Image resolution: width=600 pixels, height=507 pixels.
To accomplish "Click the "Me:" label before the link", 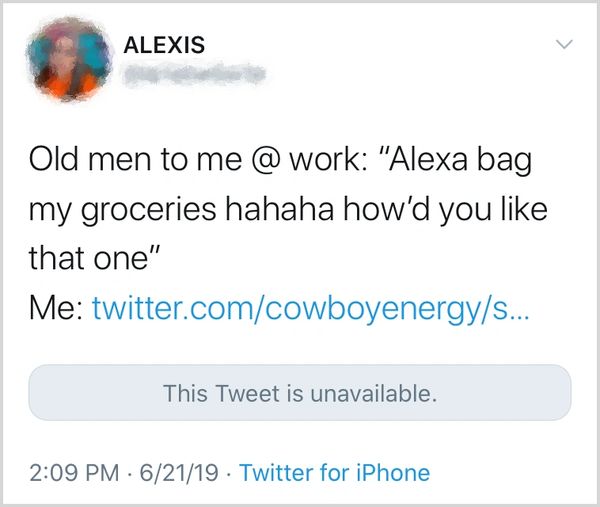I will point(55,310).
